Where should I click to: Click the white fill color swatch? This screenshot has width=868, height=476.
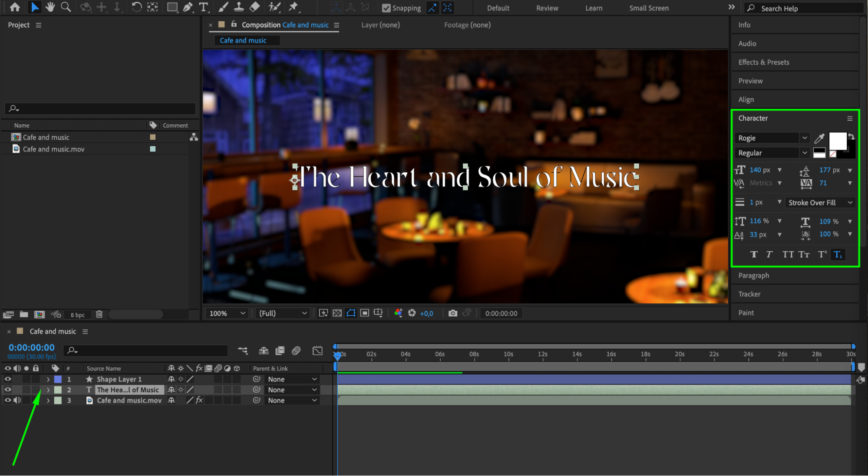(837, 141)
